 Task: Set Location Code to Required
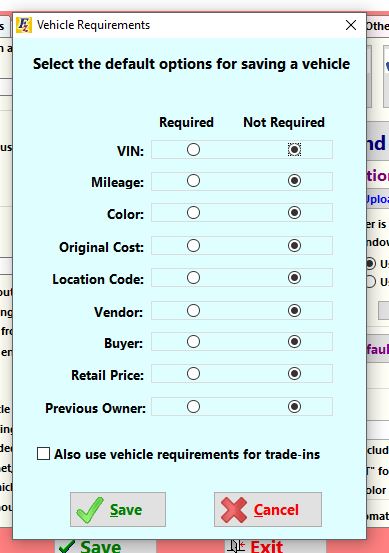(193, 278)
